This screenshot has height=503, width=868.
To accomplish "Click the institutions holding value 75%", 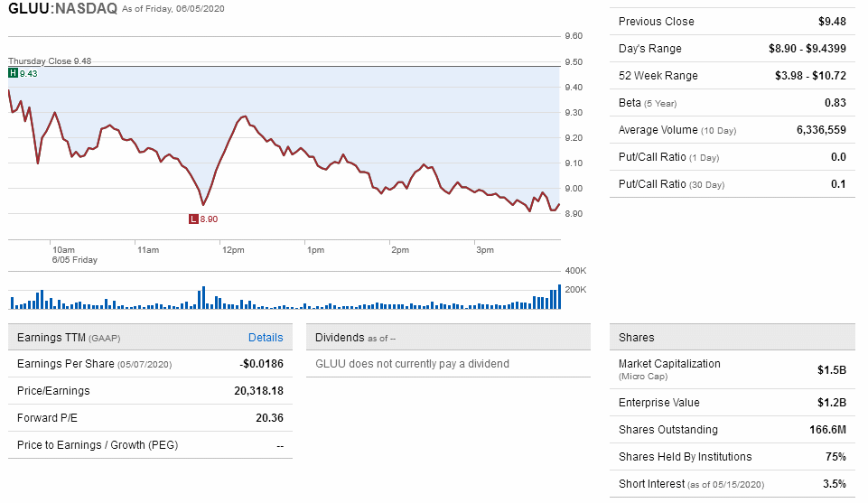I will pyautogui.click(x=835, y=457).
